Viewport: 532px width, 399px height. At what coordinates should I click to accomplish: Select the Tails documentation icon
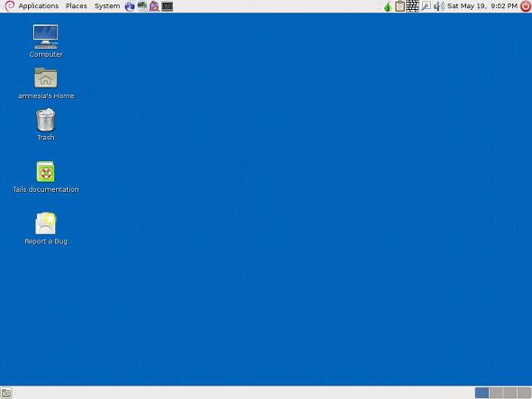pyautogui.click(x=45, y=177)
